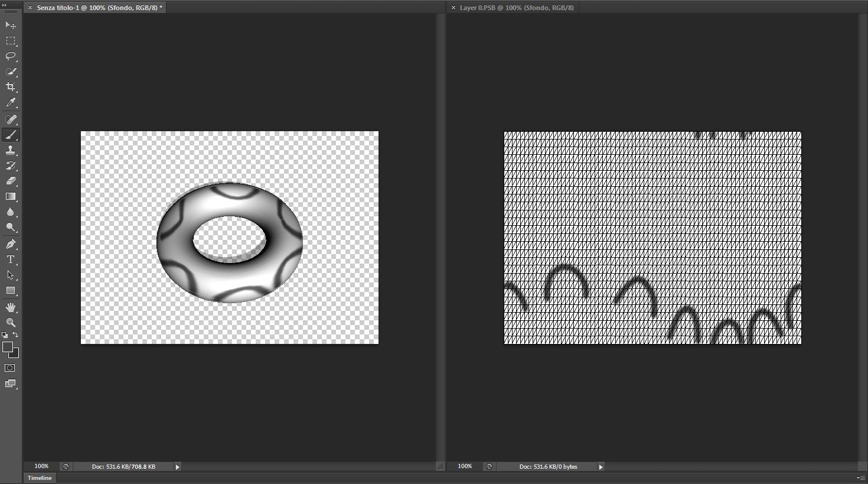Select the Rectangular Marquee tool

coord(11,41)
